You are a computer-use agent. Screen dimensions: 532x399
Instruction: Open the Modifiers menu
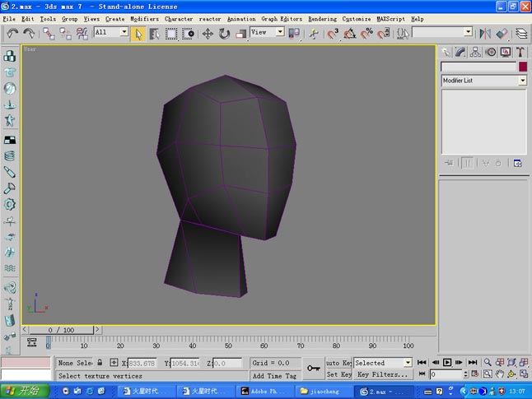145,19
